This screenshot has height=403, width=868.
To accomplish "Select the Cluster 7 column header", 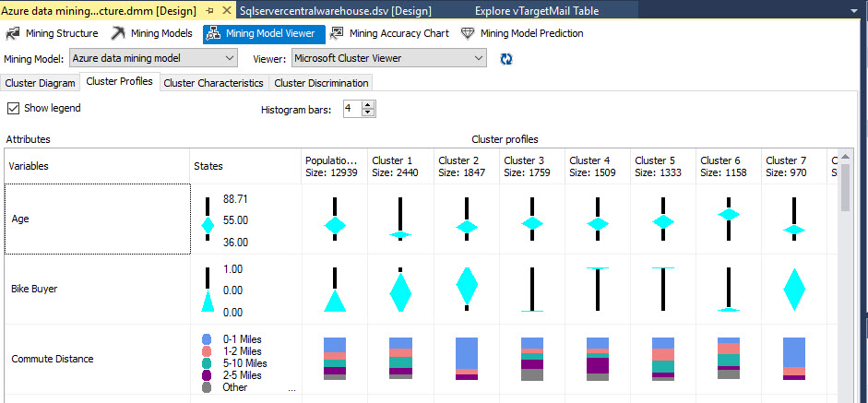I will click(794, 166).
